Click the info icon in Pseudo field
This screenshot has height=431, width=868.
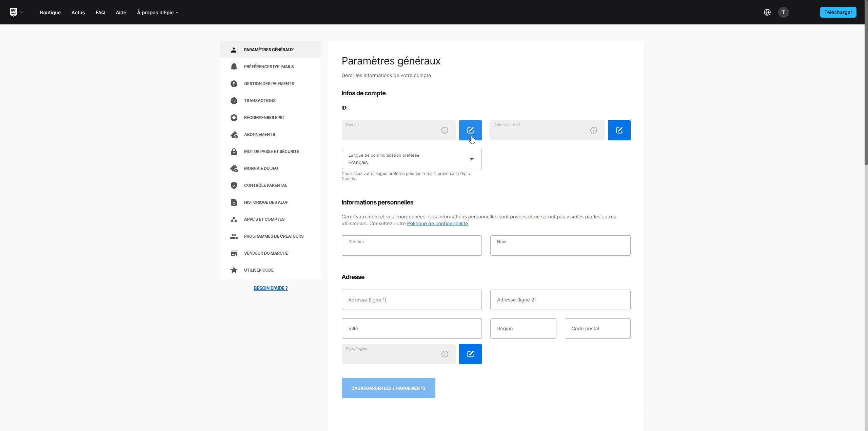coord(445,130)
